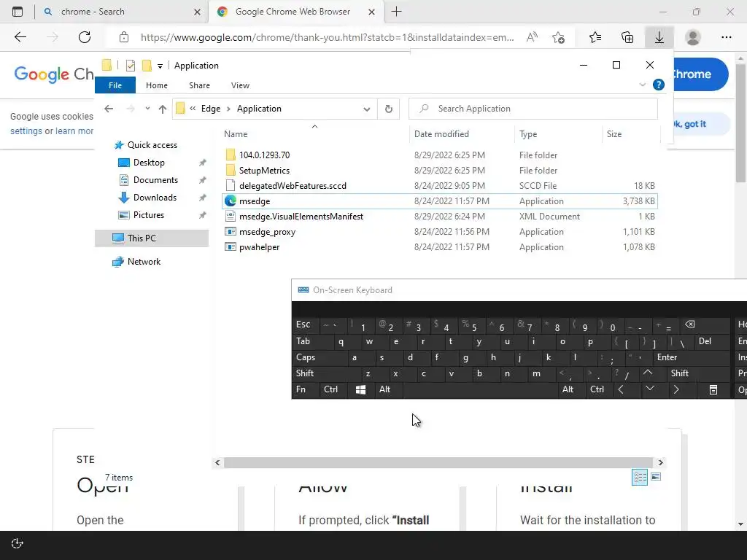
Task: Click the Search Application box
Action: pyautogui.click(x=533, y=109)
